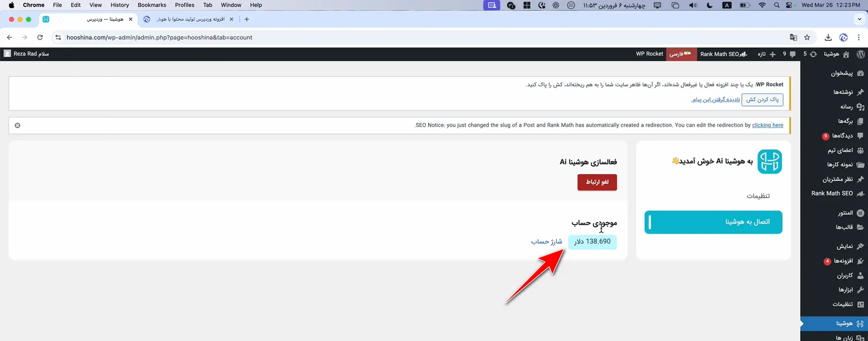Viewport: 868px width, 341px height.
Task: Open پیشخوان dashboard in sidebar
Action: coord(847,73)
